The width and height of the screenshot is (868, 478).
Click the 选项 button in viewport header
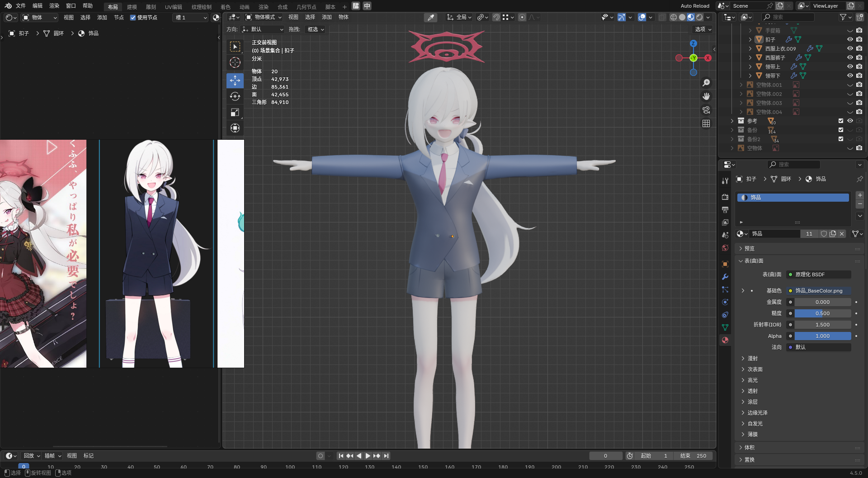703,29
